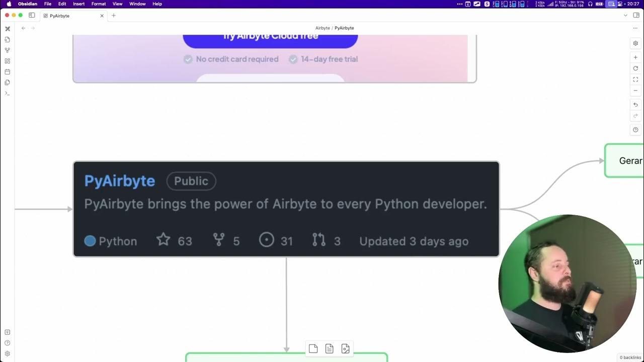Open the View menu
The image size is (644, 362).
pos(118,4)
